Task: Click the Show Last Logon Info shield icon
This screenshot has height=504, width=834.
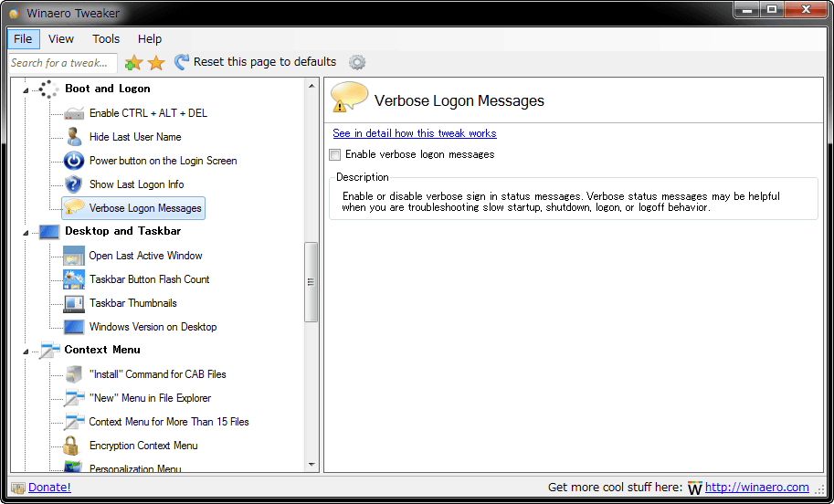Action: coord(73,184)
